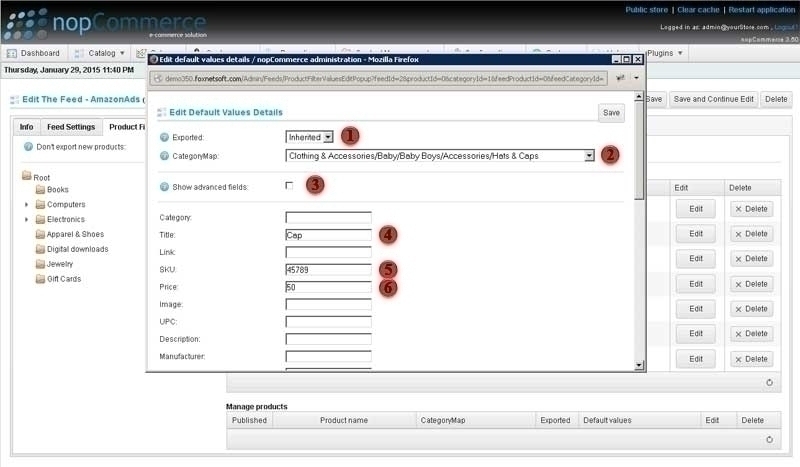Select the Product Filter tab
800x467 pixels.
126,127
